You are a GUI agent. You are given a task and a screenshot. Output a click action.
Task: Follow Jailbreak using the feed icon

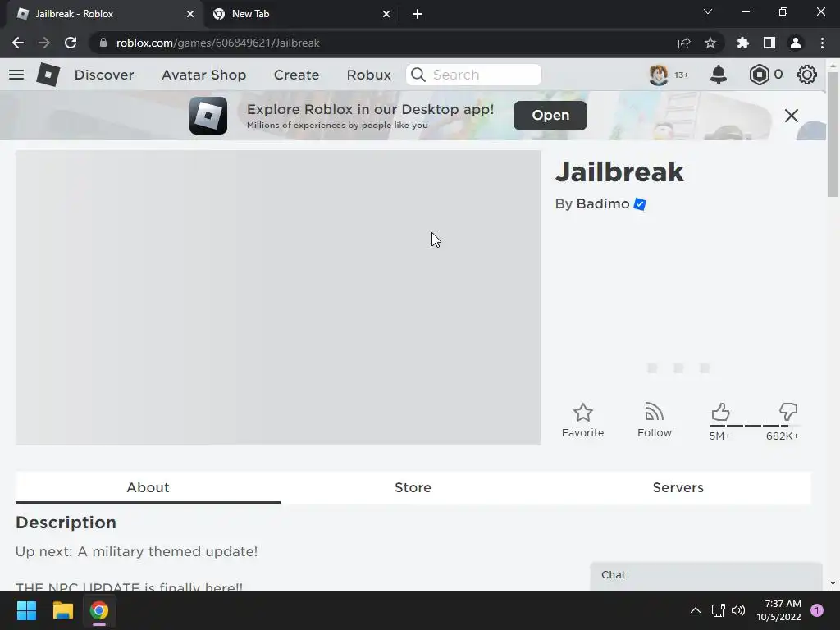point(654,413)
